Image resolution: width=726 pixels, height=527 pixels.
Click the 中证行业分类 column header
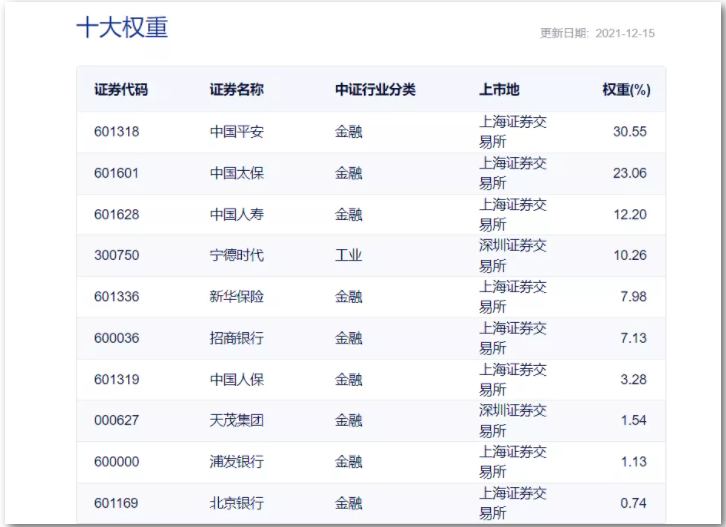[x=375, y=90]
